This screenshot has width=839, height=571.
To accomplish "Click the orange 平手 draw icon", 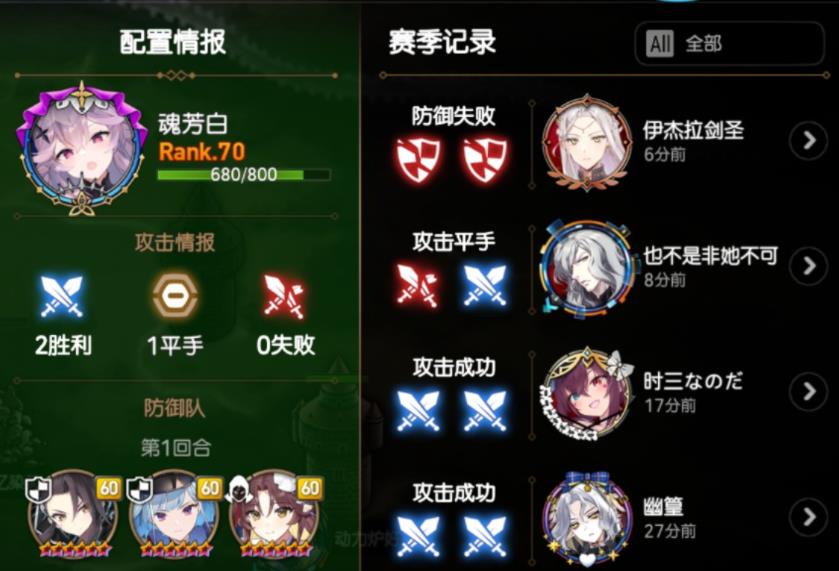I will coord(175,295).
